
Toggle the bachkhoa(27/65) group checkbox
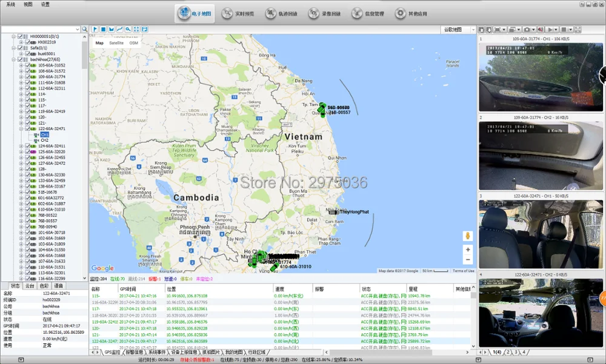coord(20,59)
